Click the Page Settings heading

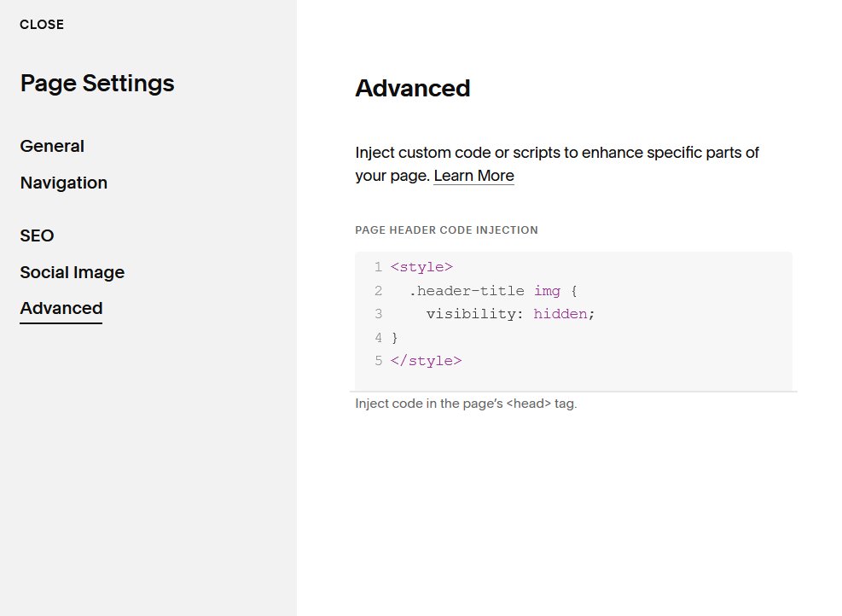click(x=97, y=84)
